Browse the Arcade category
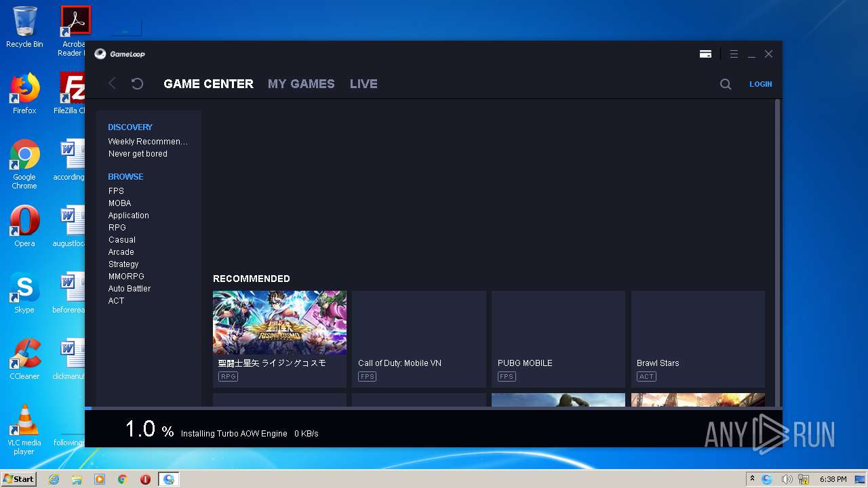868x488 pixels. pyautogui.click(x=121, y=252)
